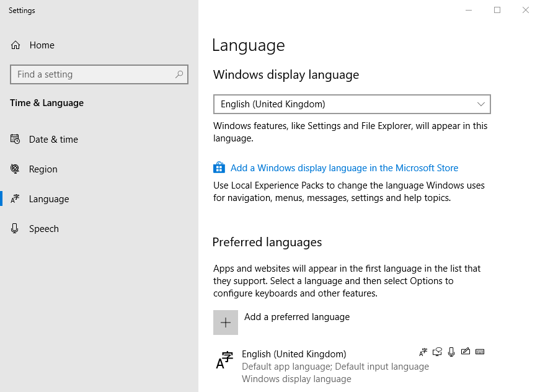Click the Preferred languages heading
The image size is (540, 392).
click(x=267, y=242)
